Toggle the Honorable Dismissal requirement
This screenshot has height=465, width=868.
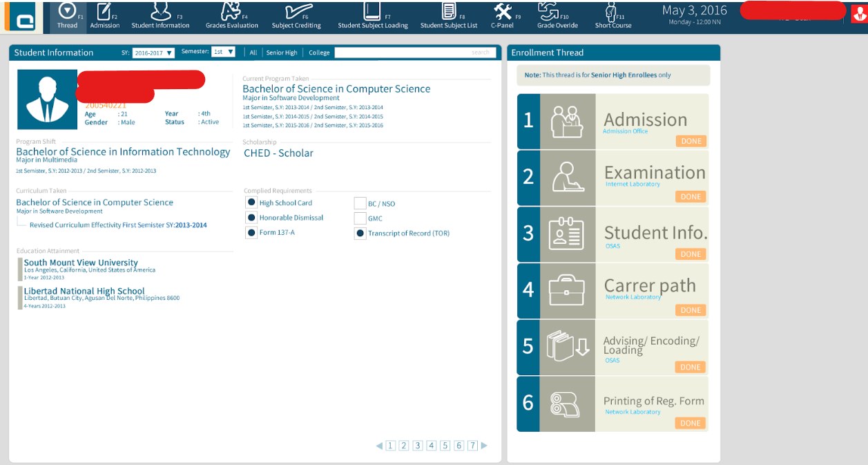pos(251,217)
